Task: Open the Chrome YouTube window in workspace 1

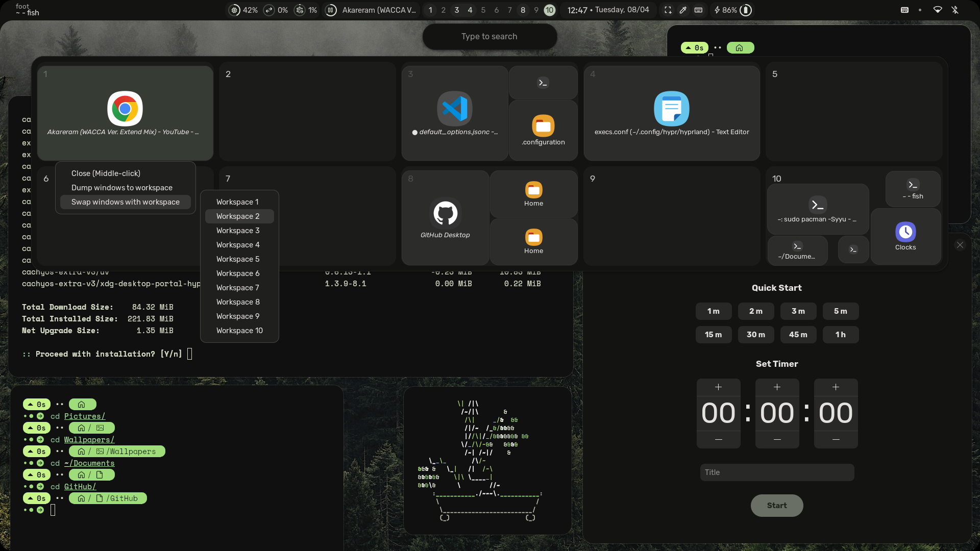Action: 125,113
